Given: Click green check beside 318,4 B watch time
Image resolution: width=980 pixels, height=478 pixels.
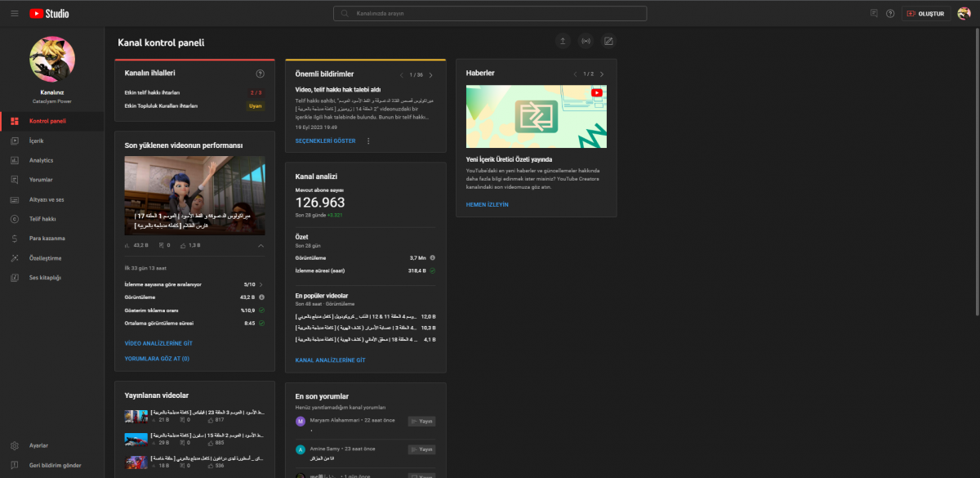Looking at the screenshot, I should [x=433, y=270].
